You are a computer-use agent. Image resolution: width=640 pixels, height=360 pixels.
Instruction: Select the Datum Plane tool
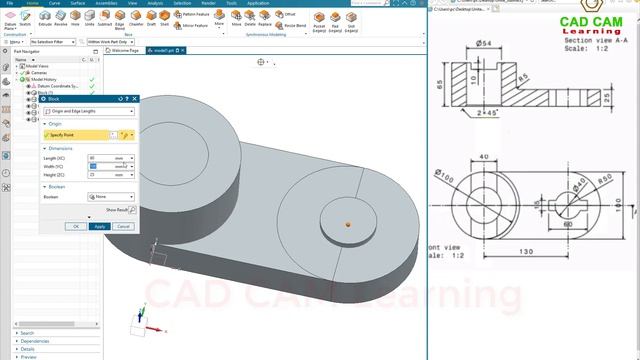coord(10,20)
